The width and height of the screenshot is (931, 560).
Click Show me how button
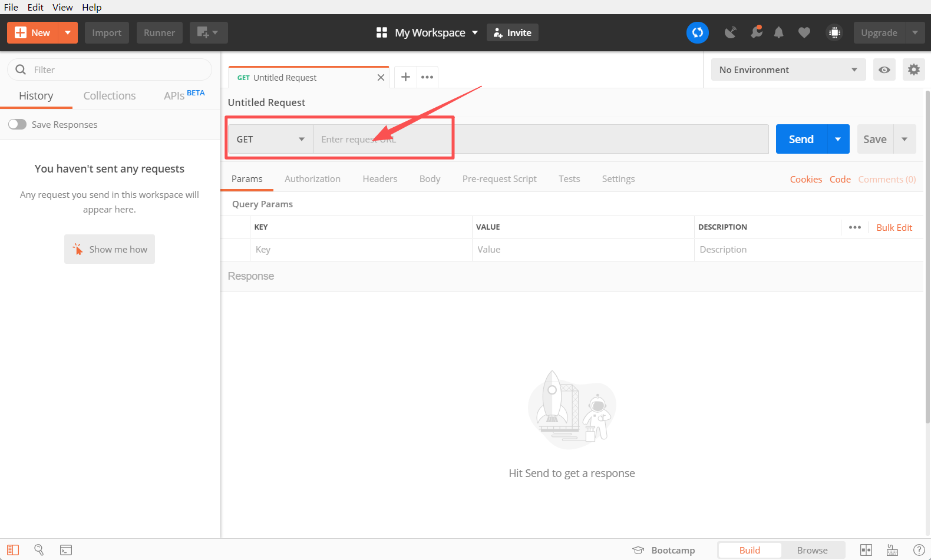[x=110, y=249]
